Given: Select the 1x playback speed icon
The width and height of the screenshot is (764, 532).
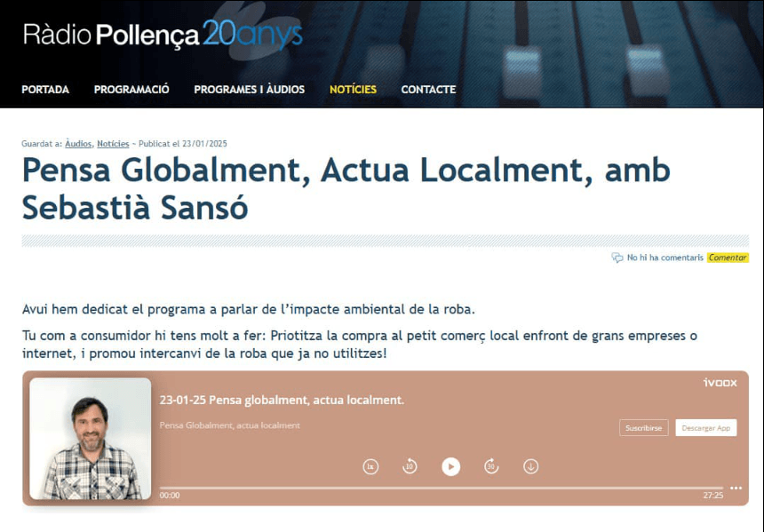Looking at the screenshot, I should (370, 466).
